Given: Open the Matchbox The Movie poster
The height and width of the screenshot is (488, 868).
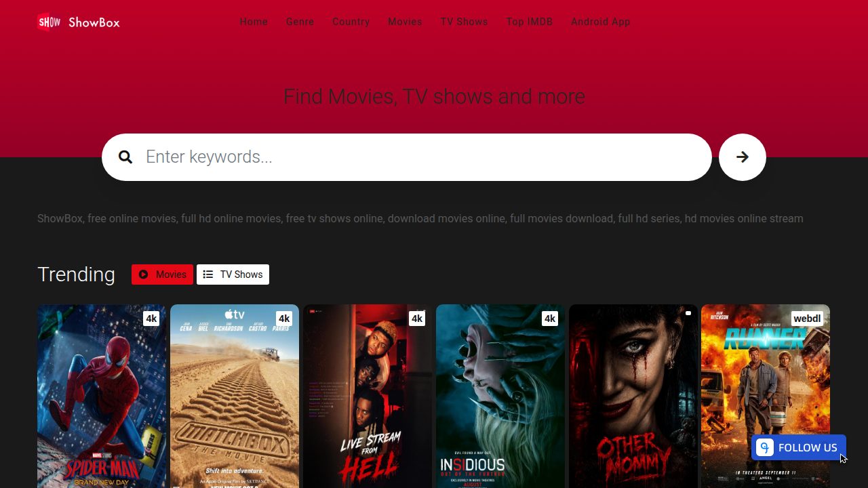Looking at the screenshot, I should click(x=235, y=396).
